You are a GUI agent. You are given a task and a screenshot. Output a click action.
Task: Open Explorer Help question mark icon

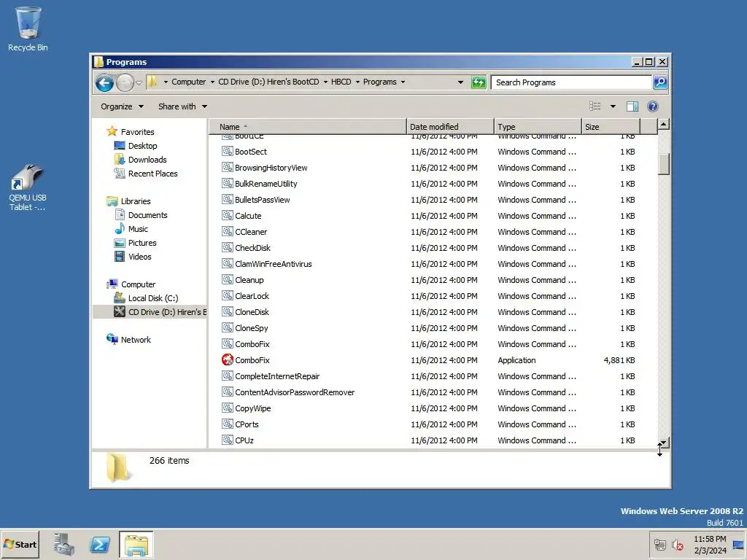[653, 106]
